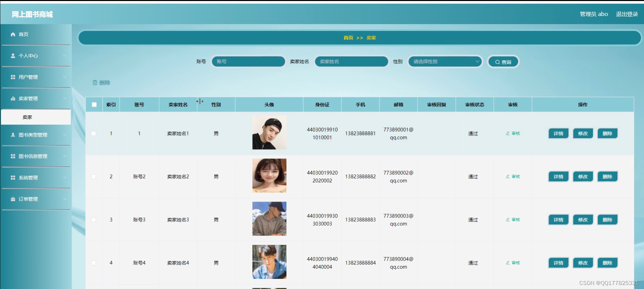Click the 查询 search button

503,62
